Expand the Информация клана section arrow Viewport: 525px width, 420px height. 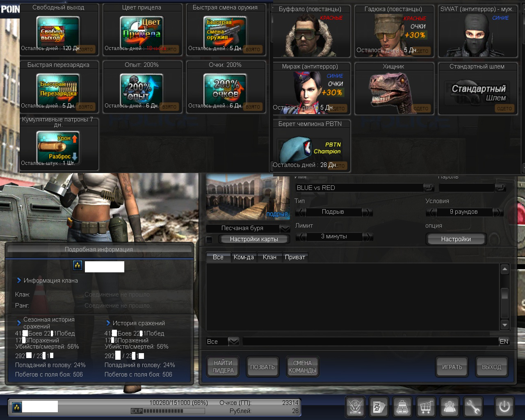(19, 281)
